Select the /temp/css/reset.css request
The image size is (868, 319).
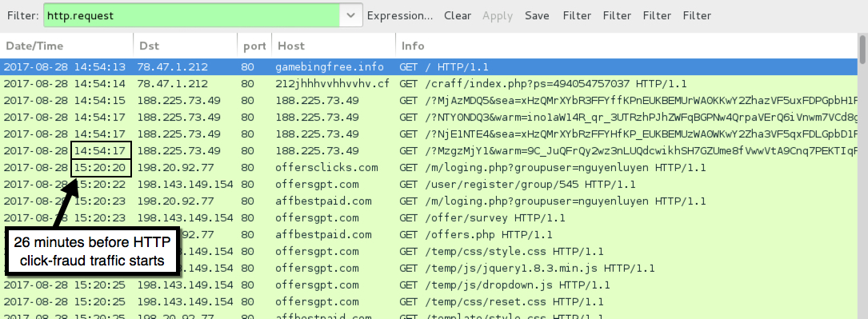point(501,302)
